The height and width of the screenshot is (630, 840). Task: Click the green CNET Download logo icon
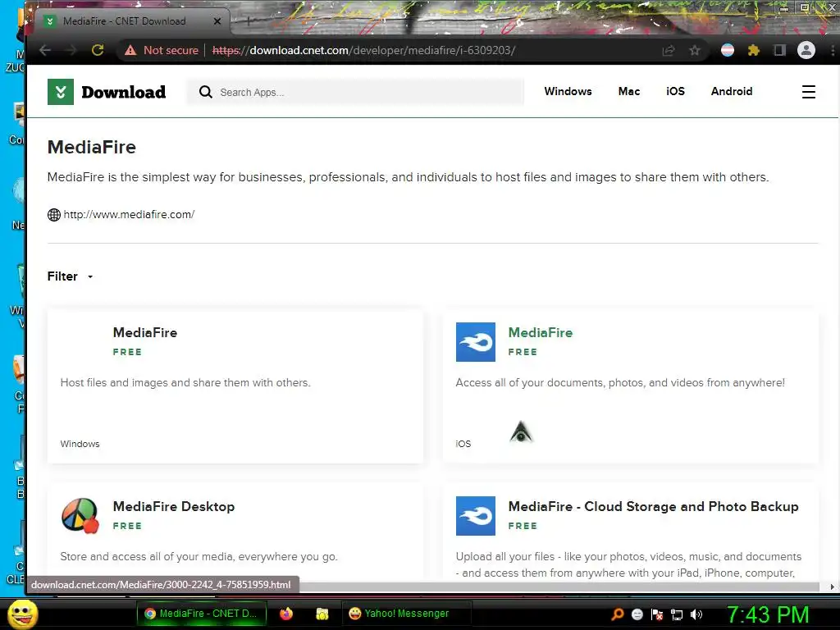click(x=61, y=92)
